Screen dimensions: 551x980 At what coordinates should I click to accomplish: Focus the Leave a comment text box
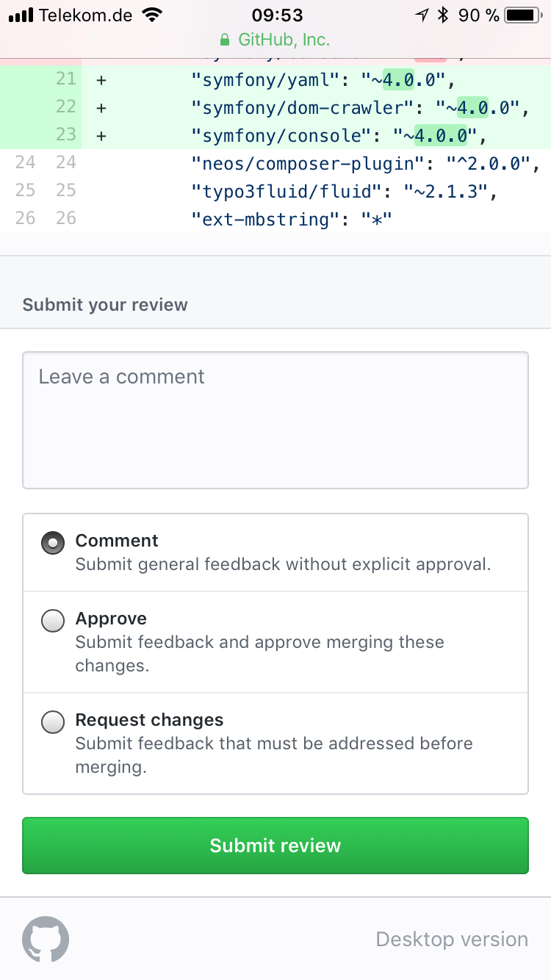pos(275,420)
